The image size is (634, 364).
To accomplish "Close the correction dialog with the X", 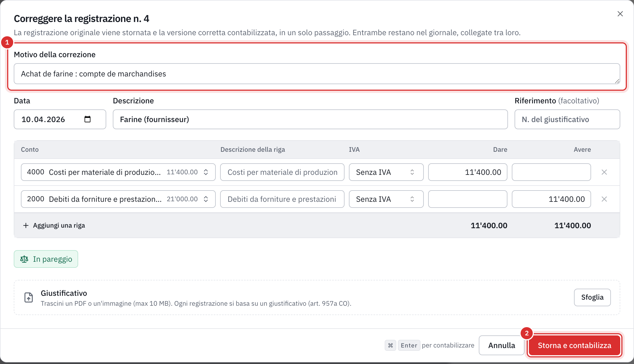I will click(620, 14).
